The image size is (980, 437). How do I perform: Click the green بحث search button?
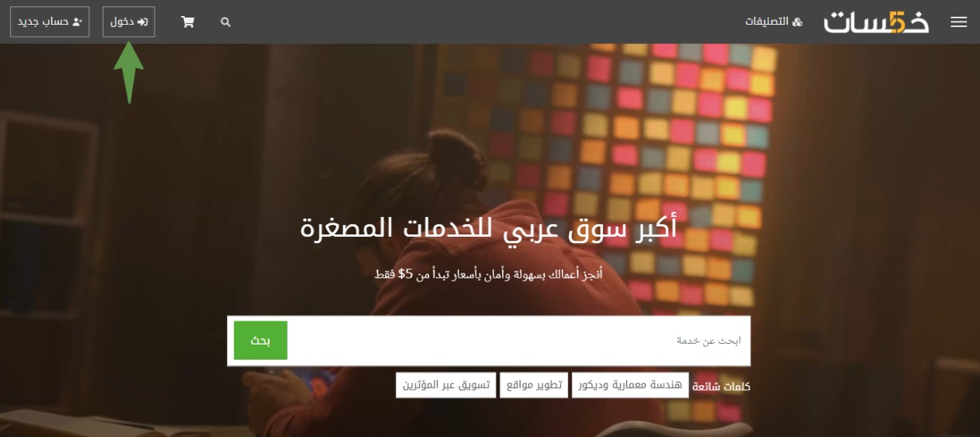(261, 341)
